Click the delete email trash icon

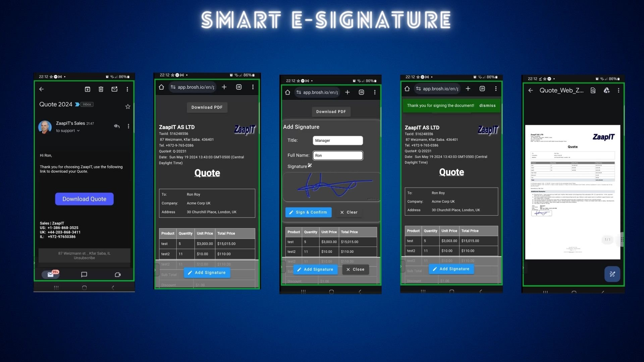coord(100,89)
